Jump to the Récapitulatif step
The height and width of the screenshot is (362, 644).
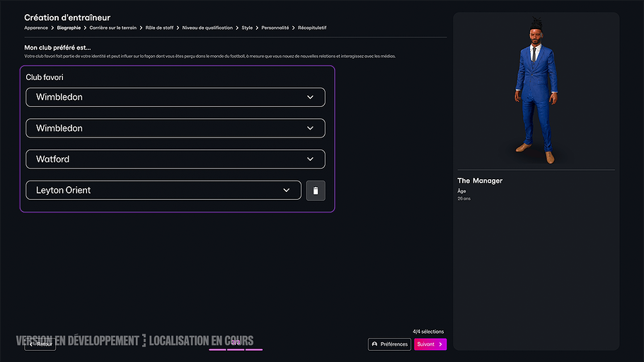click(312, 28)
